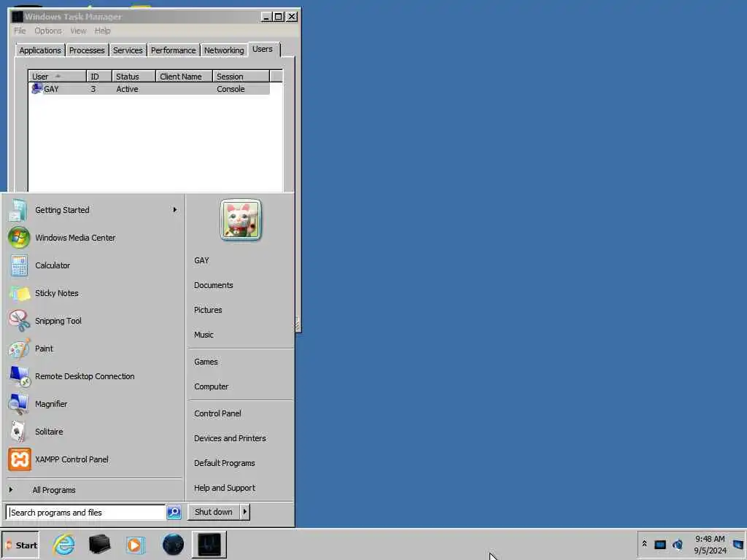The width and height of the screenshot is (747, 560).
Task: Switch to the Services tab
Action: (128, 50)
